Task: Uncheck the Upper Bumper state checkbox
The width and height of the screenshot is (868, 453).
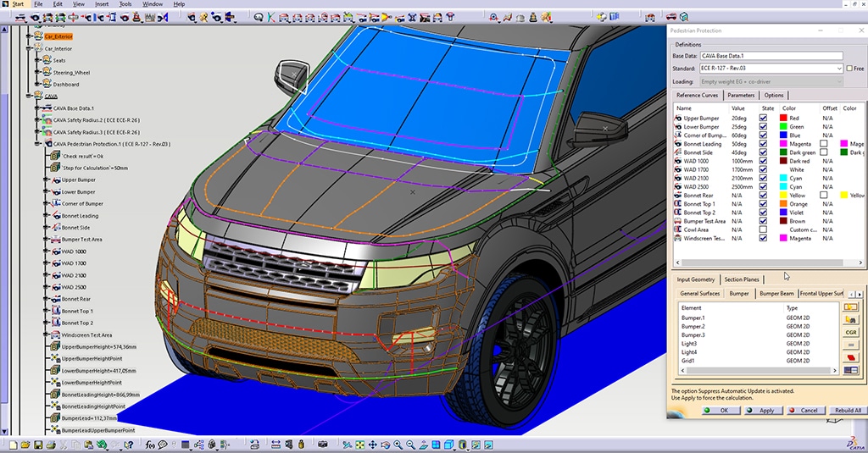Action: coord(764,118)
